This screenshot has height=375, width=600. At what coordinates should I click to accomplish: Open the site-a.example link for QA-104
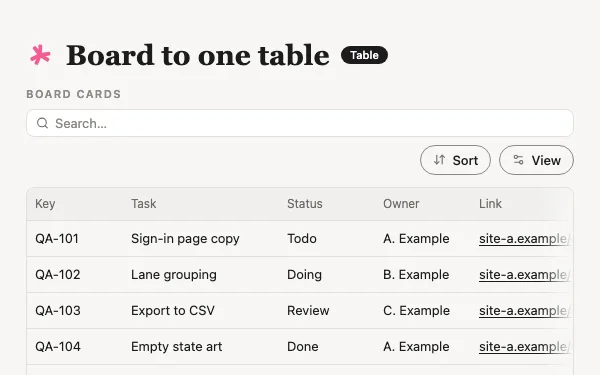(x=525, y=347)
